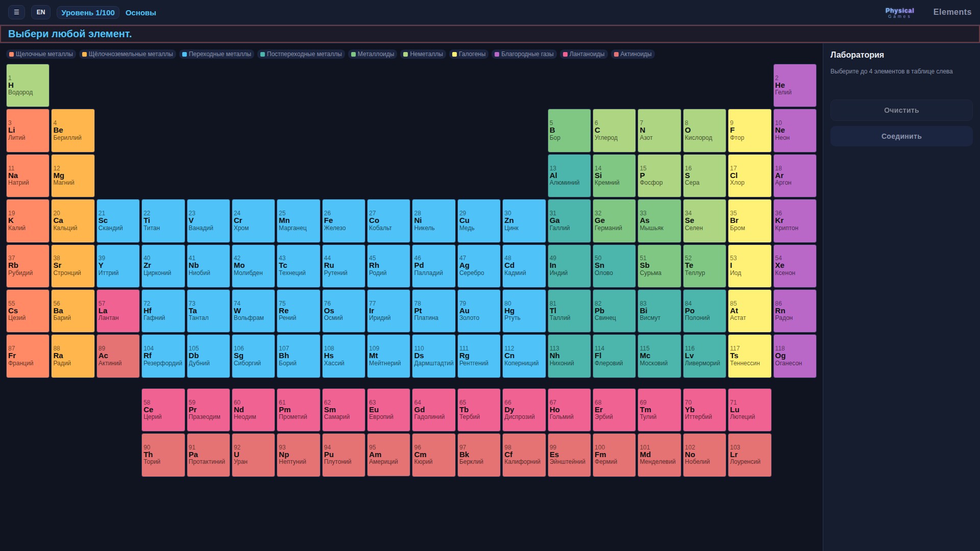Choose the Oganesson (Оганесон) tile
The height and width of the screenshot is (551, 980).
pos(795,356)
